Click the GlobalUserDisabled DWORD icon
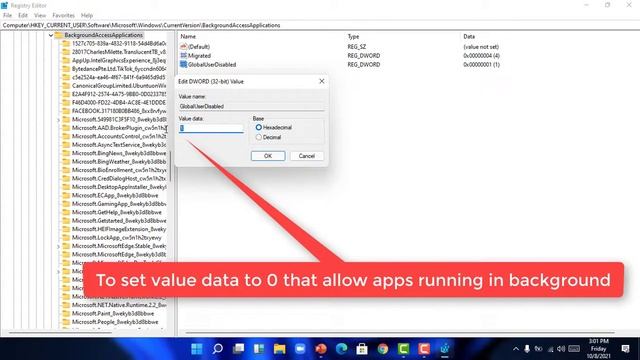 click(183, 64)
